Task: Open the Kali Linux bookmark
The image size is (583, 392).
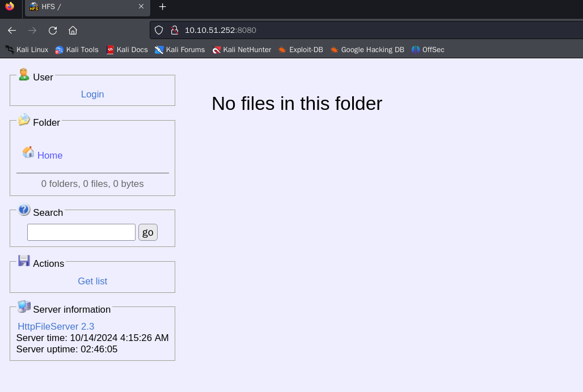Action: pyautogui.click(x=27, y=50)
